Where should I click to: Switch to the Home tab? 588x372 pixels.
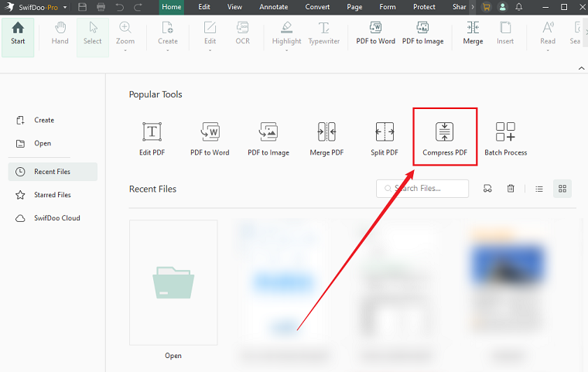point(172,7)
